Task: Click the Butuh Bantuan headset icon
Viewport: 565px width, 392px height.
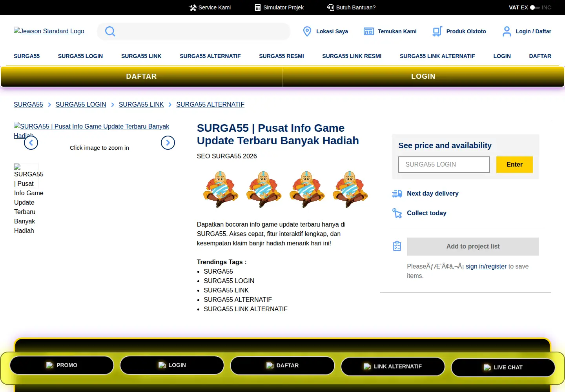Action: pyautogui.click(x=331, y=7)
